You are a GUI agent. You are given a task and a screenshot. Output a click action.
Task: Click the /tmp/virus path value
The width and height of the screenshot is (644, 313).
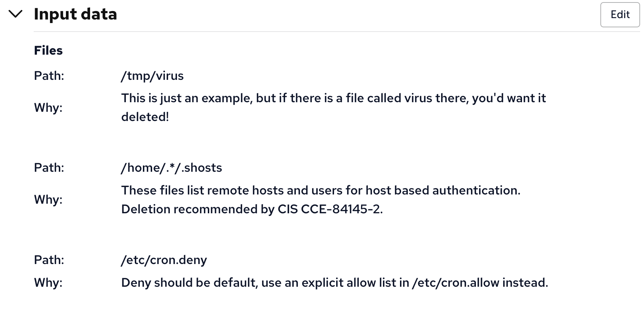click(x=152, y=76)
